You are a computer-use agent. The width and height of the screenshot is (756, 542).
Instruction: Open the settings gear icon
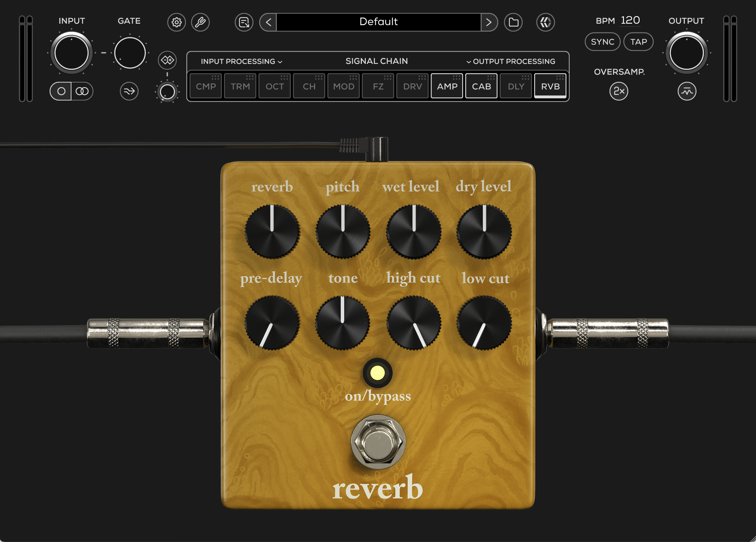(x=176, y=22)
